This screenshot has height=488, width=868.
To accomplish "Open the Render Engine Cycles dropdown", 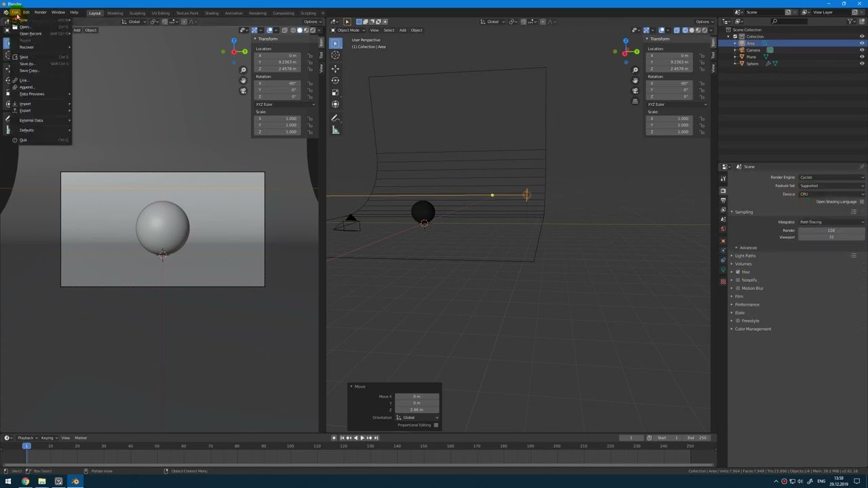I will tap(831, 178).
